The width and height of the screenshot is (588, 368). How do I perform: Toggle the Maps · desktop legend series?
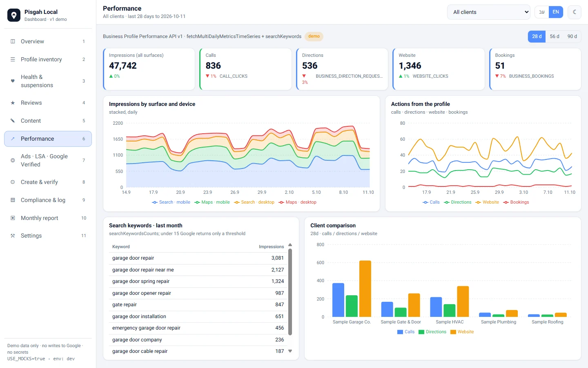[297, 202]
